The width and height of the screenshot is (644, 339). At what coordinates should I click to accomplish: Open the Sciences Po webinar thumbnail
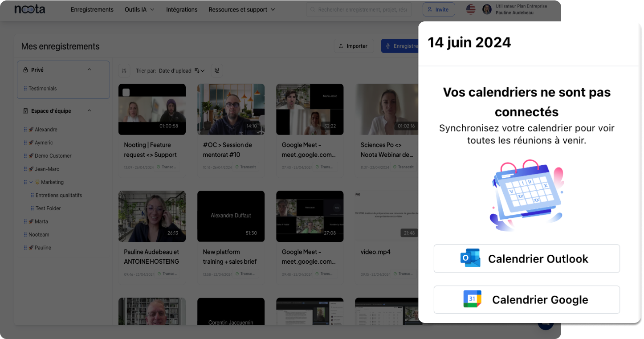pyautogui.click(x=388, y=109)
